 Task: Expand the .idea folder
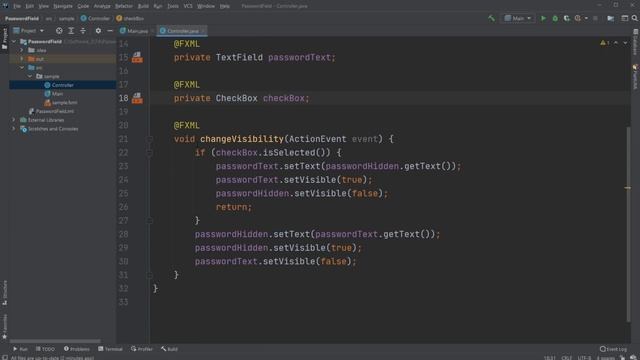[x=22, y=50]
